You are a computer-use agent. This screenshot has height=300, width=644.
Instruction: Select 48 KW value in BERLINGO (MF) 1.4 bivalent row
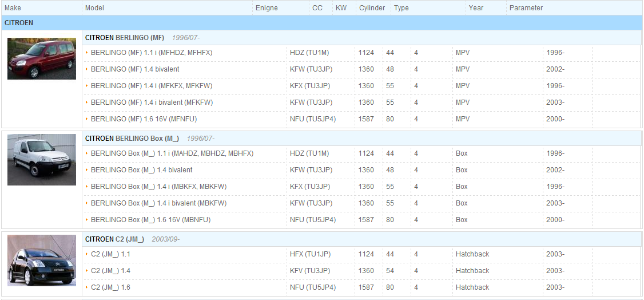coord(389,69)
